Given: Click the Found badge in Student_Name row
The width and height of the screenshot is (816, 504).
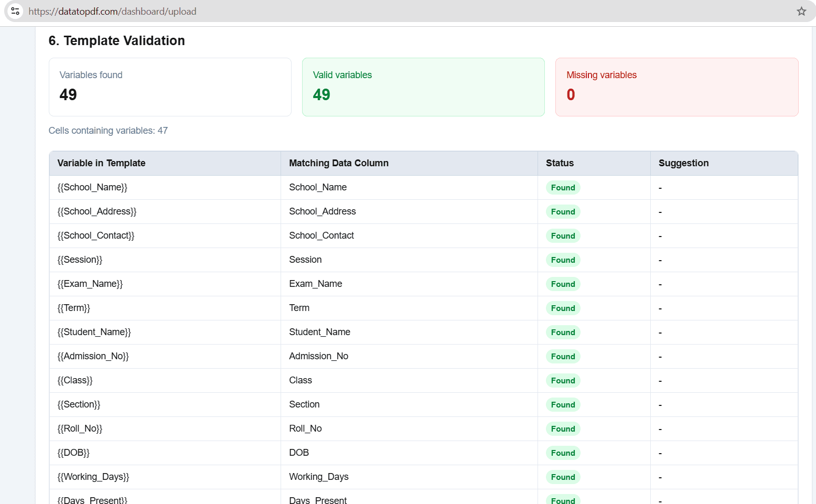Looking at the screenshot, I should [563, 333].
